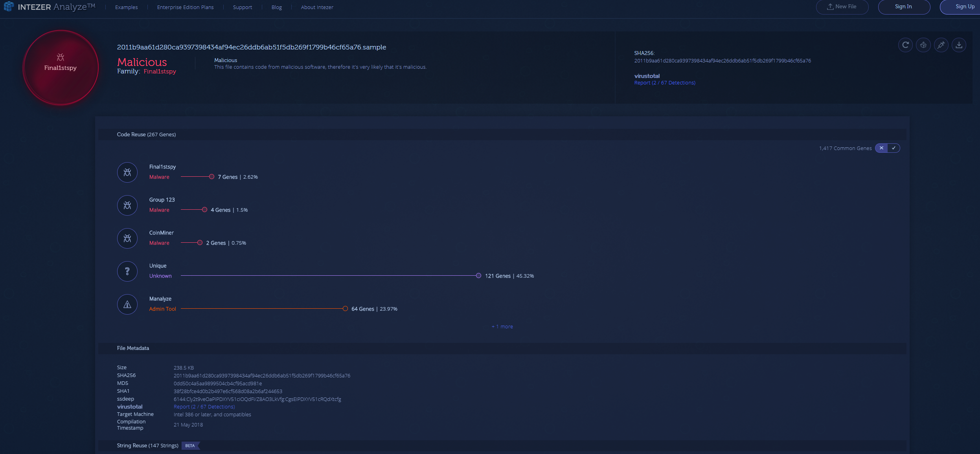Click the download sample icon
This screenshot has width=980, height=454.
click(x=959, y=45)
